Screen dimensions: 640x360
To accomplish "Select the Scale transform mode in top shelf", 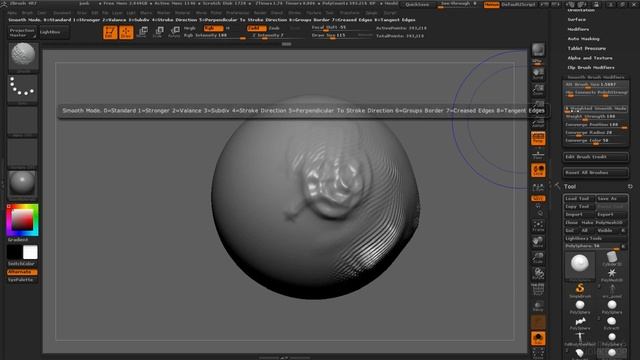I will (159, 32).
